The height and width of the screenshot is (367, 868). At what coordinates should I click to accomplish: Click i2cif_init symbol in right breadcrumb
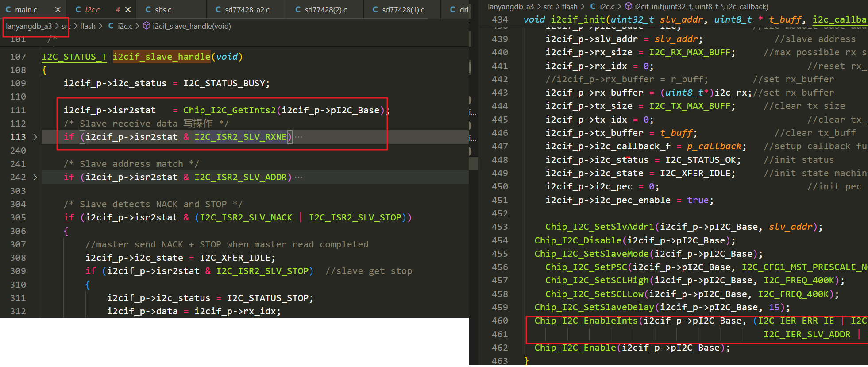pos(702,7)
